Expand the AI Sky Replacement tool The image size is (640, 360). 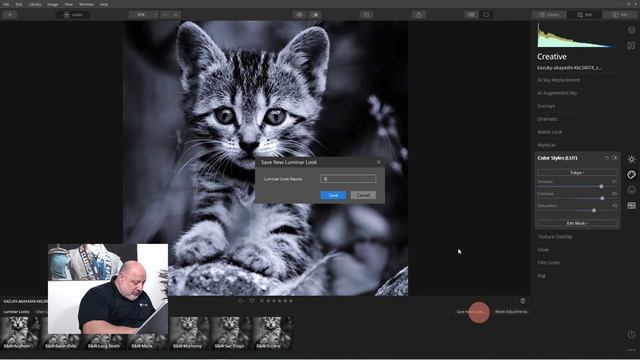click(559, 80)
